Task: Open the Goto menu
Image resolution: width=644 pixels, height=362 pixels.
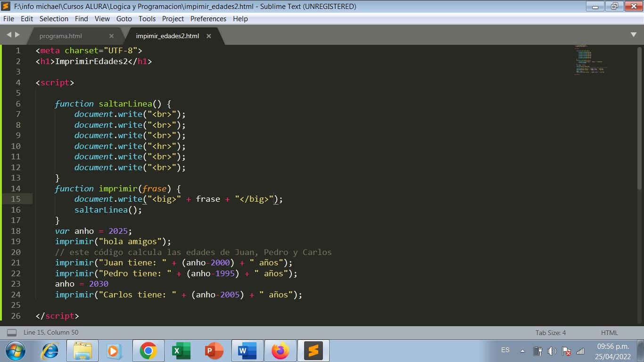Action: tap(124, 19)
